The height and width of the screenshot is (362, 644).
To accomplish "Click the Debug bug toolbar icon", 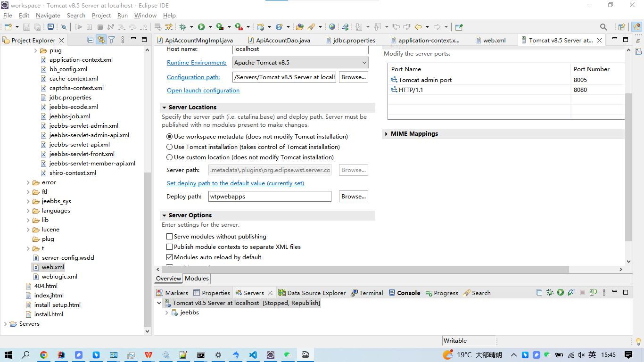I will click(182, 27).
